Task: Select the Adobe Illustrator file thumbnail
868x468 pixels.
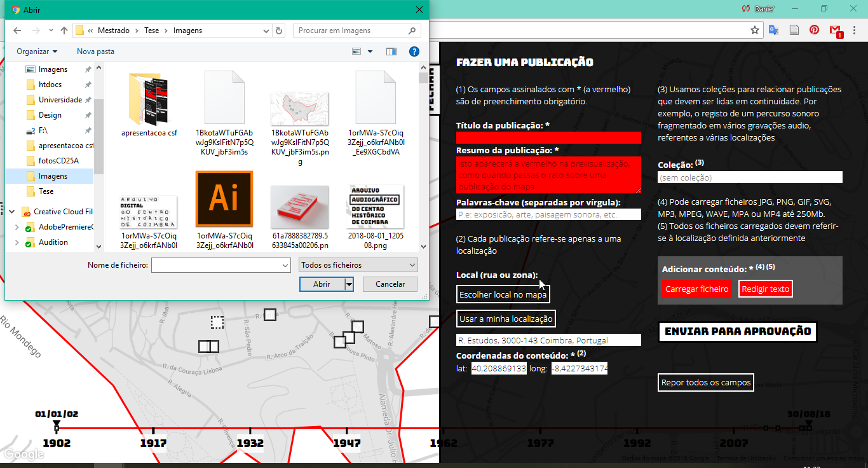Action: point(224,200)
